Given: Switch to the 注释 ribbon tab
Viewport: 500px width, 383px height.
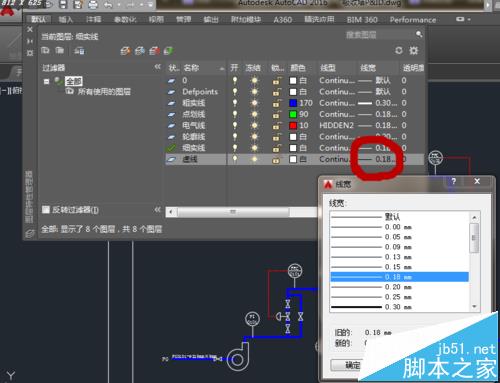Looking at the screenshot, I should (93, 20).
